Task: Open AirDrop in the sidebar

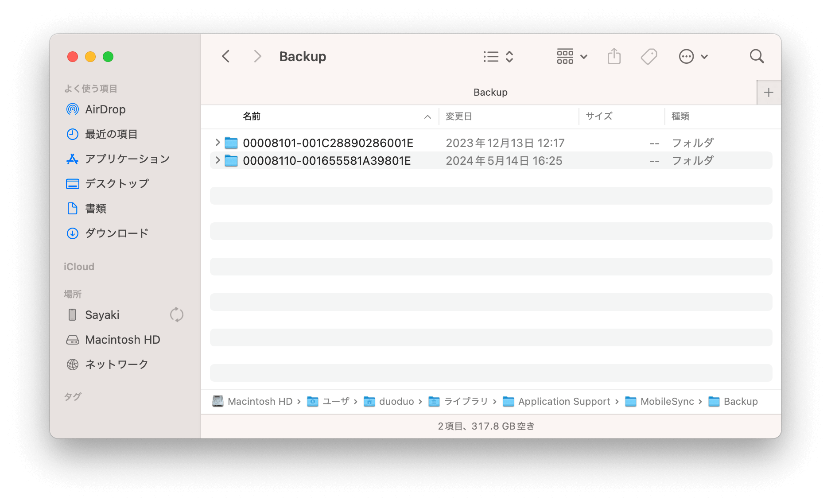Action: coord(105,109)
